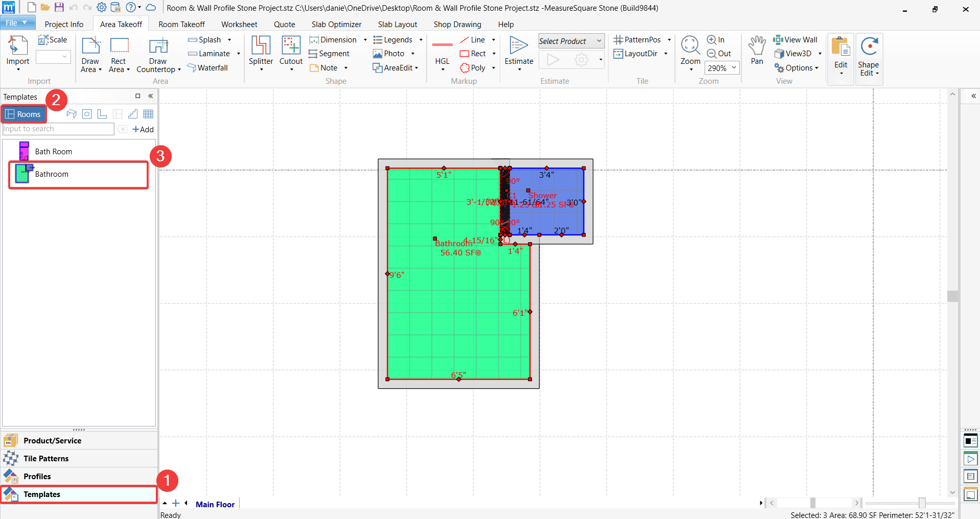
Task: Show grid templates in Templates panel
Action: [148, 114]
